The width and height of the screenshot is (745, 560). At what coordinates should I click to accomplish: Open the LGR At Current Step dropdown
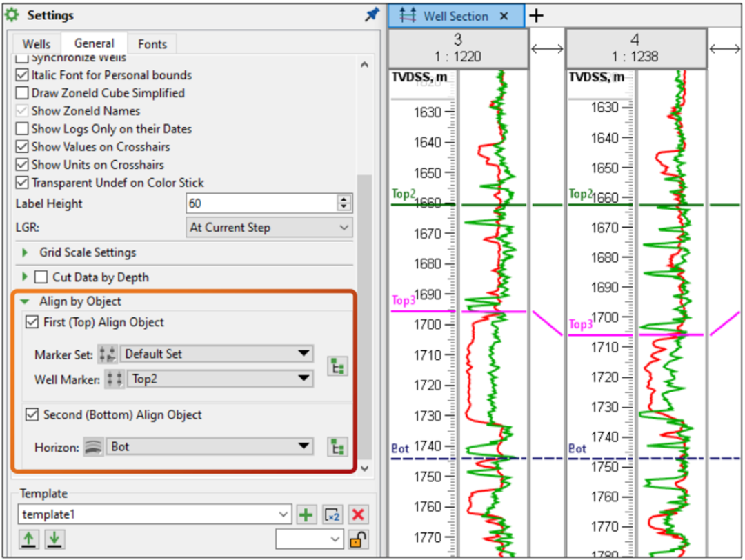[269, 228]
